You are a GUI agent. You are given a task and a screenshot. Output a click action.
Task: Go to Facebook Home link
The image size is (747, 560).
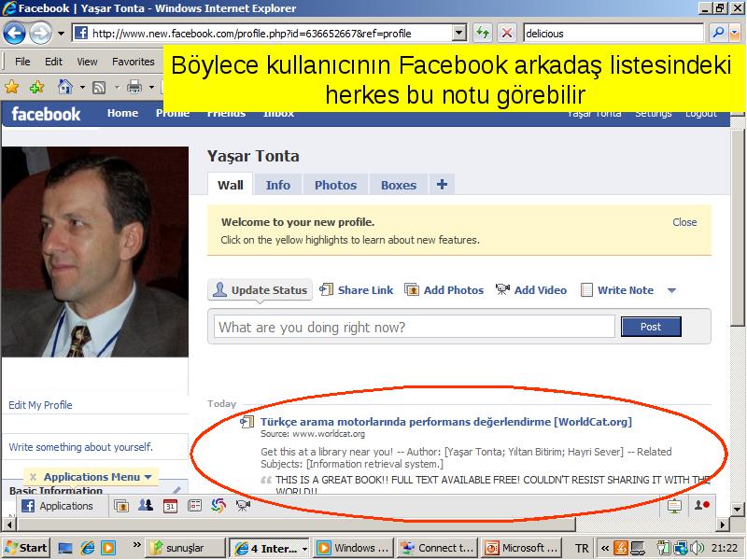122,113
